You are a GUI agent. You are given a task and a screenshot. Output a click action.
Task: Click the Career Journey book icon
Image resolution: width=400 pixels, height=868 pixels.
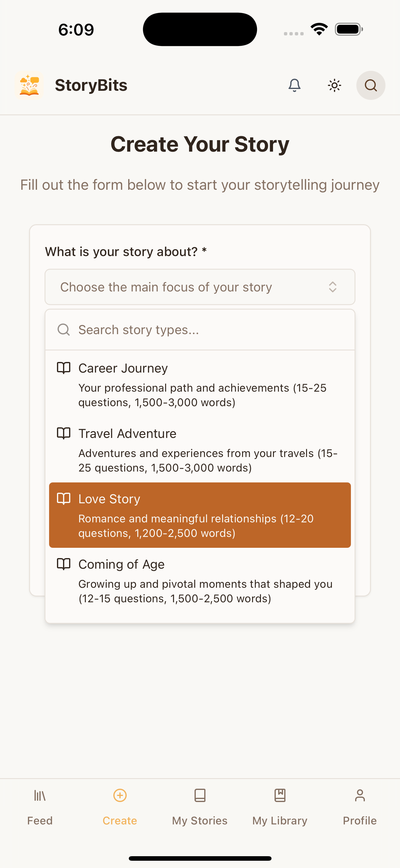[64, 368]
